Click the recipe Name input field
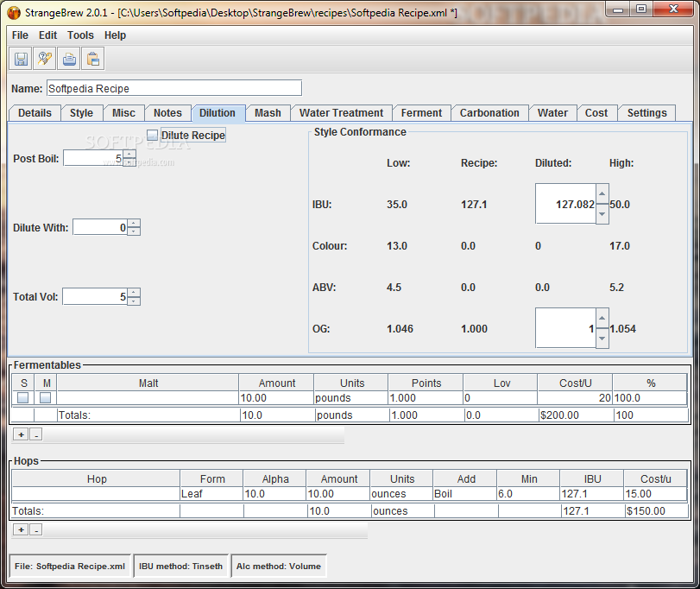This screenshot has width=700, height=589. pos(174,88)
